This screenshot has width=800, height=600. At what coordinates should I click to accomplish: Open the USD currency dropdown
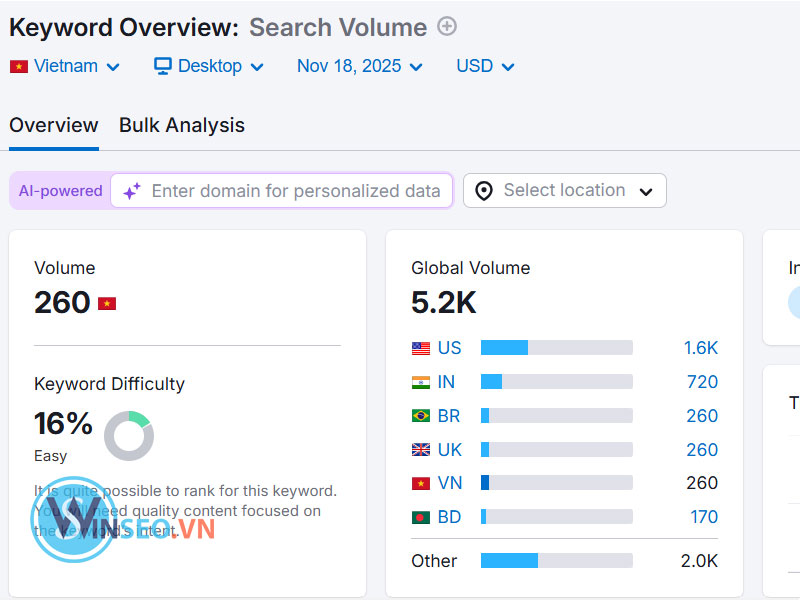tap(484, 66)
